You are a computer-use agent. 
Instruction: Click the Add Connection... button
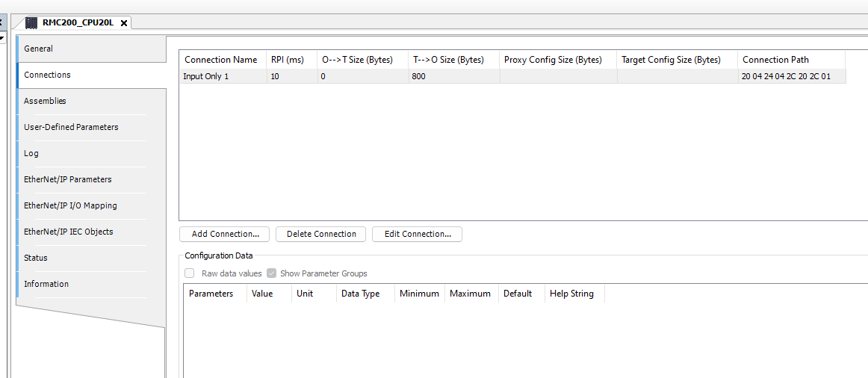click(225, 234)
